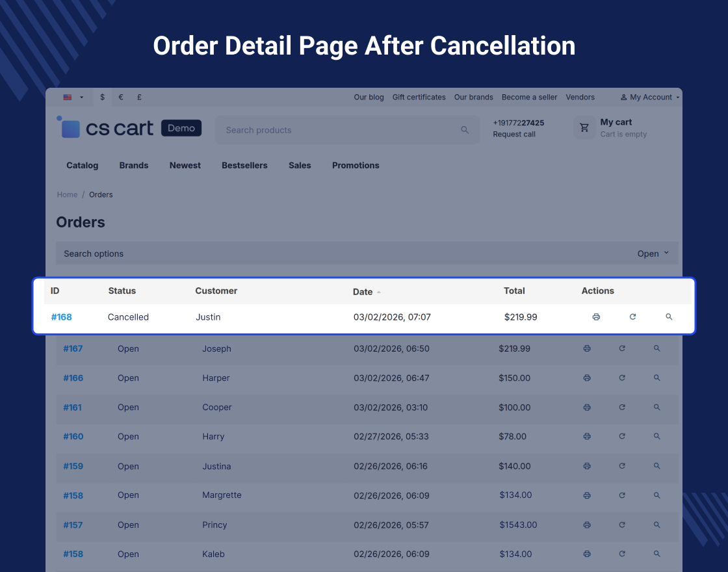728x572 pixels.
Task: Click the Become a seller link
Action: click(x=529, y=97)
